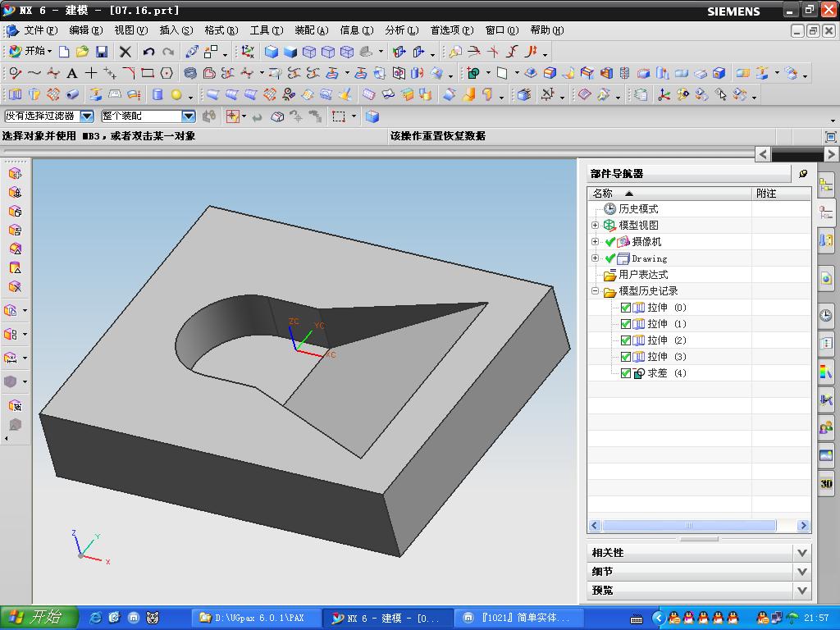Select the shaded solid cube view icon
The image size is (840, 630).
coord(290,52)
